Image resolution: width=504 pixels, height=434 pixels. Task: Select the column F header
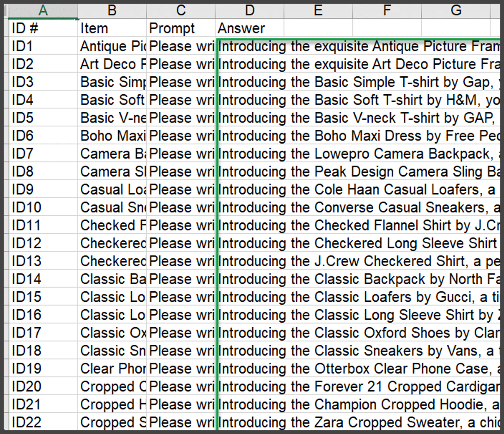tap(387, 11)
